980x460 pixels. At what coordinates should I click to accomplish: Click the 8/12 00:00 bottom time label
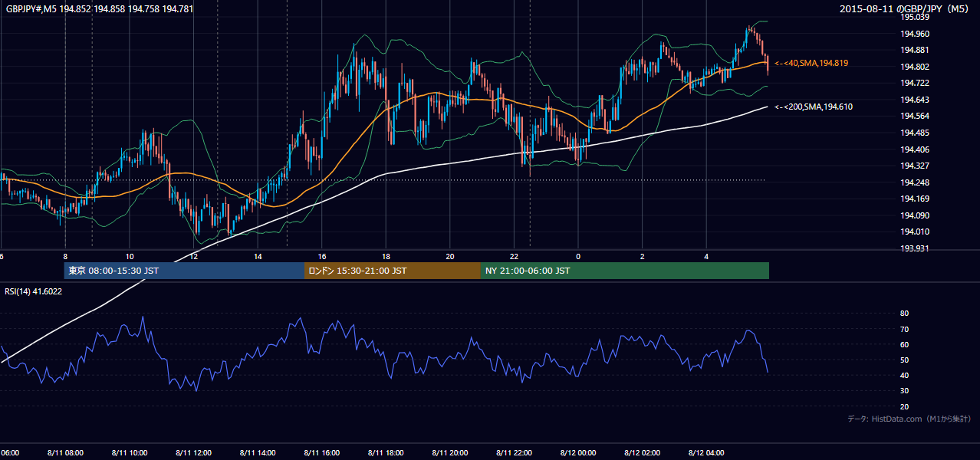577,453
